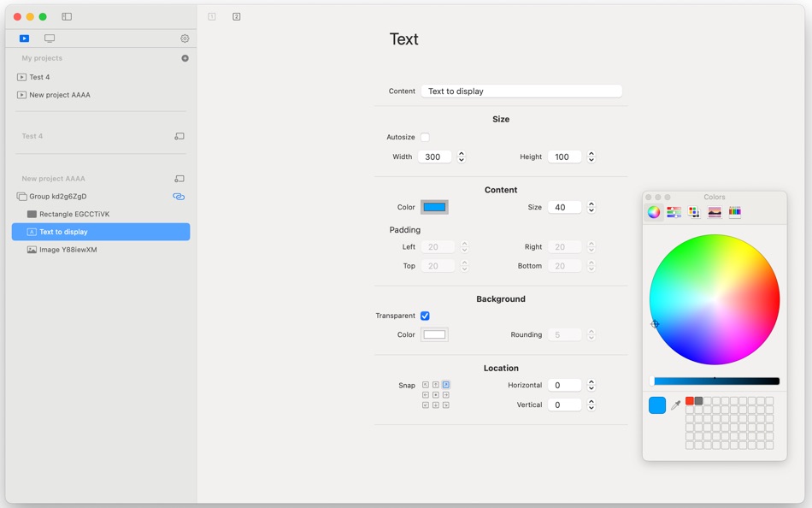Select the eyedropper tool in Colors panel
This screenshot has width=812, height=508.
(676, 405)
